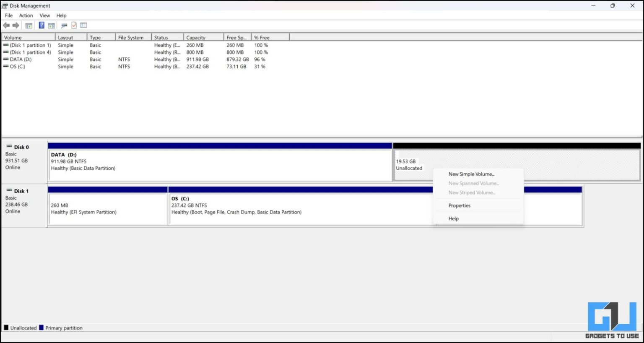Open the File menu
Image resolution: width=644 pixels, height=343 pixels.
coord(8,15)
